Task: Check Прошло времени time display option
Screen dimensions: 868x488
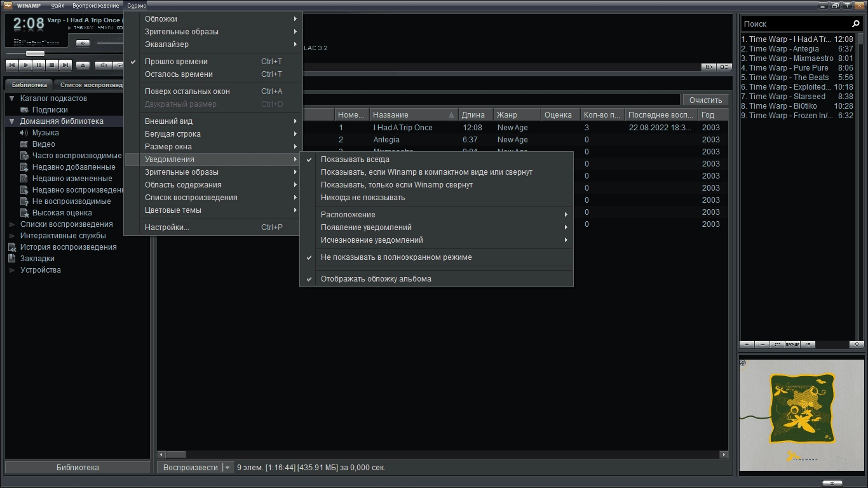Action: click(213, 62)
